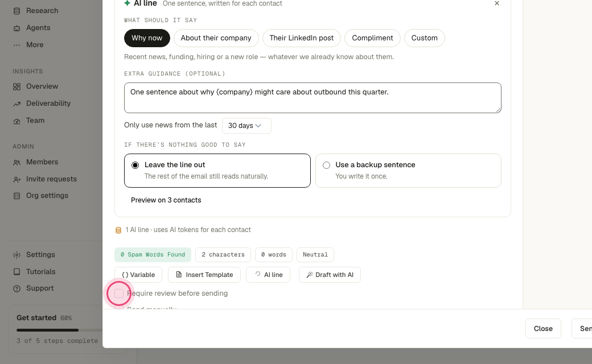Viewport: 592px width, 364px height.
Task: Click the Deliverability trend icon
Action: click(17, 104)
